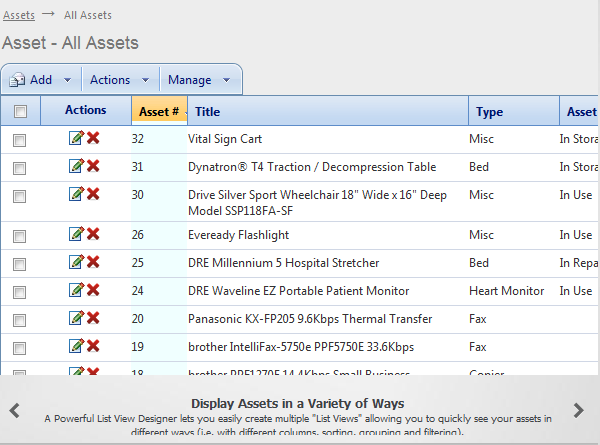
Task: Select the checkbox for asset 25 row
Action: point(19,264)
